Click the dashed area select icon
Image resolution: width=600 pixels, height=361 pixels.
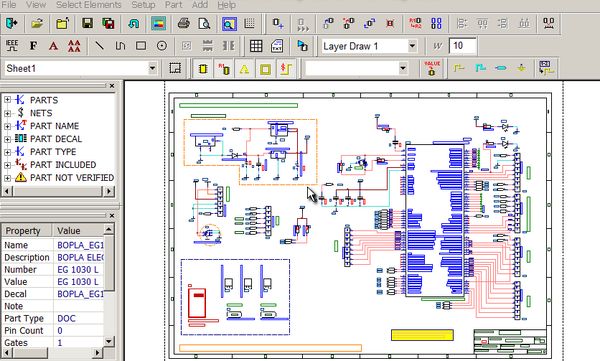pos(175,69)
